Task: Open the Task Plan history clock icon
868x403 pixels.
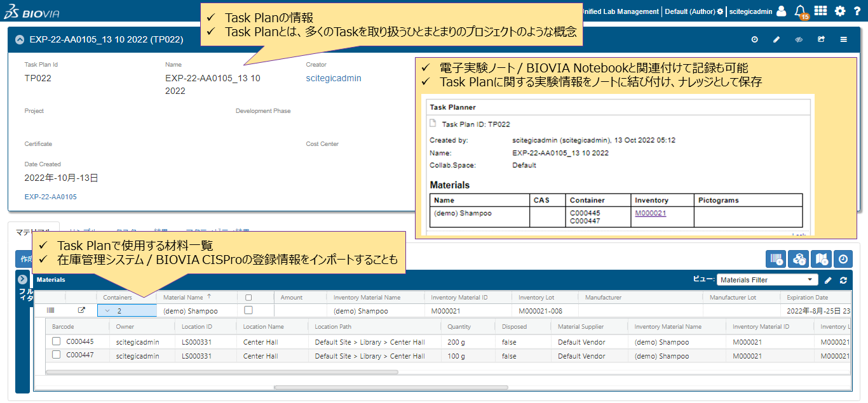Action: click(755, 39)
